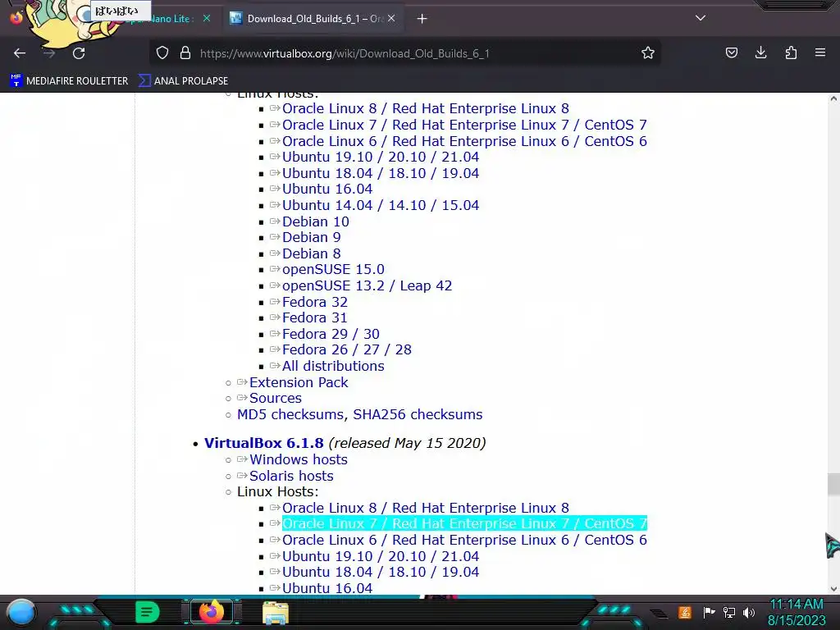Open network connection tray icon
This screenshot has height=630, width=840.
[x=729, y=612]
